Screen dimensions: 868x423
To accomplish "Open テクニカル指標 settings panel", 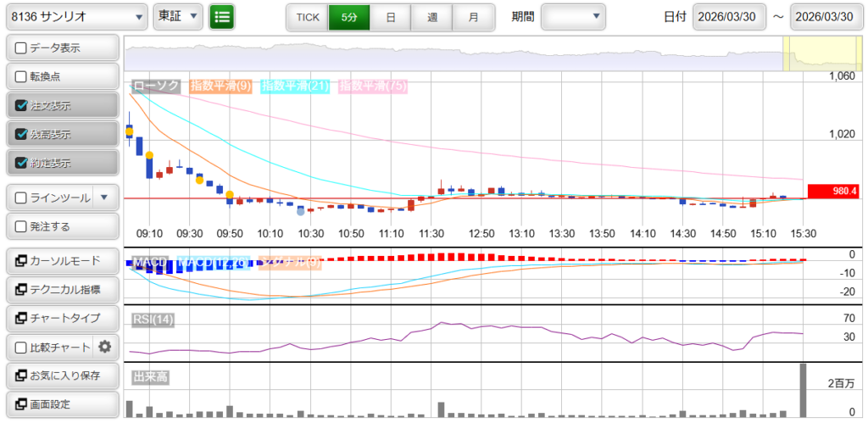I will 61,289.
